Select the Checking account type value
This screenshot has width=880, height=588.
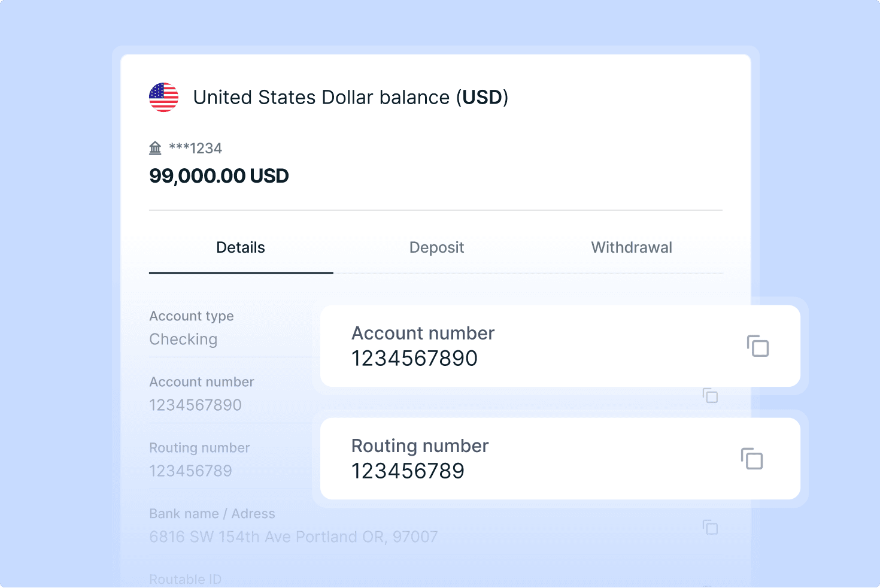pyautogui.click(x=183, y=339)
